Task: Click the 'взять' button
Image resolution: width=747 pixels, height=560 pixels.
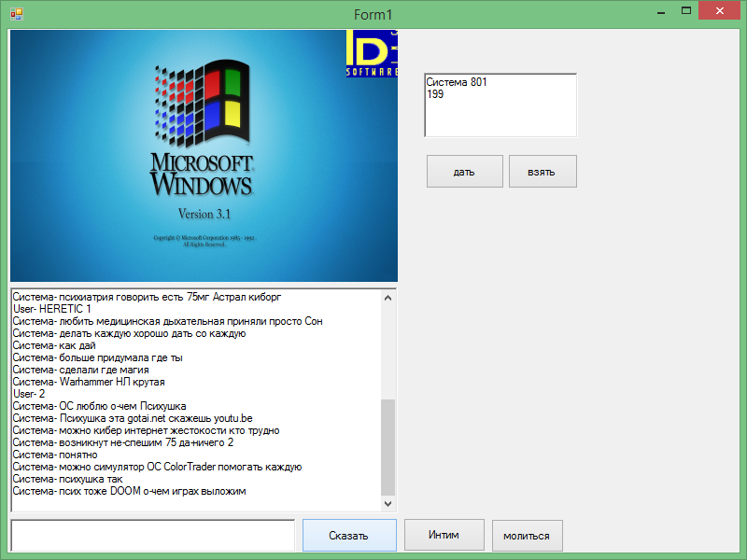Action: (543, 172)
